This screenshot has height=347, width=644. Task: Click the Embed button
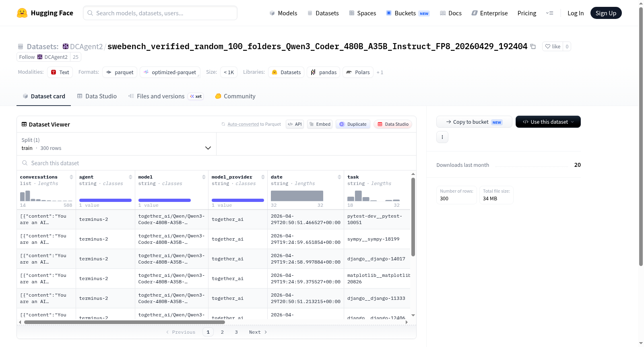coord(320,124)
